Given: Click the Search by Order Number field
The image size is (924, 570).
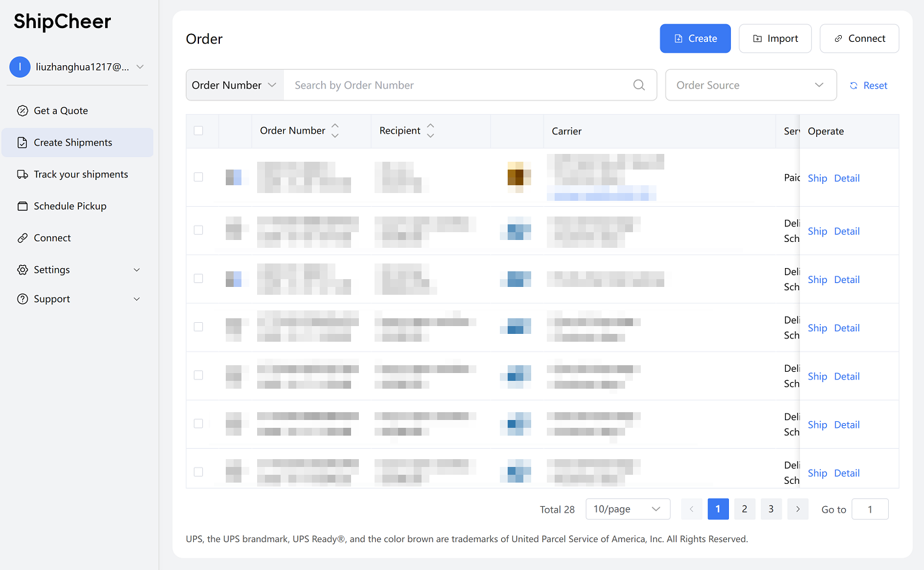Looking at the screenshot, I should click(x=457, y=85).
